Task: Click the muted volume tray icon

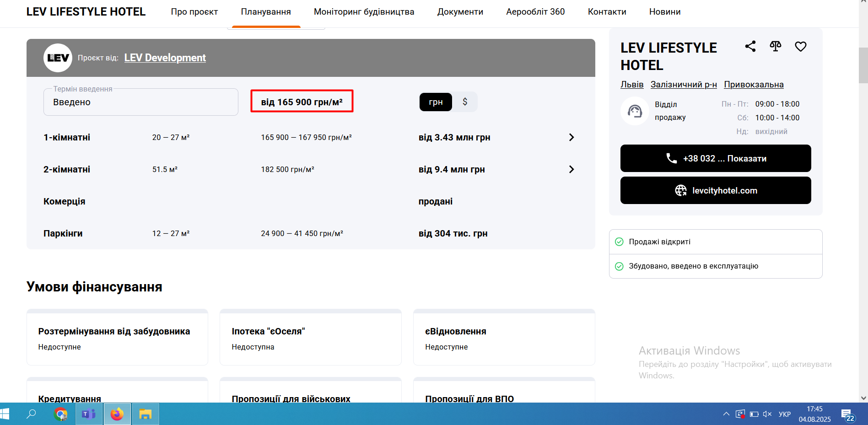Action: pos(767,414)
